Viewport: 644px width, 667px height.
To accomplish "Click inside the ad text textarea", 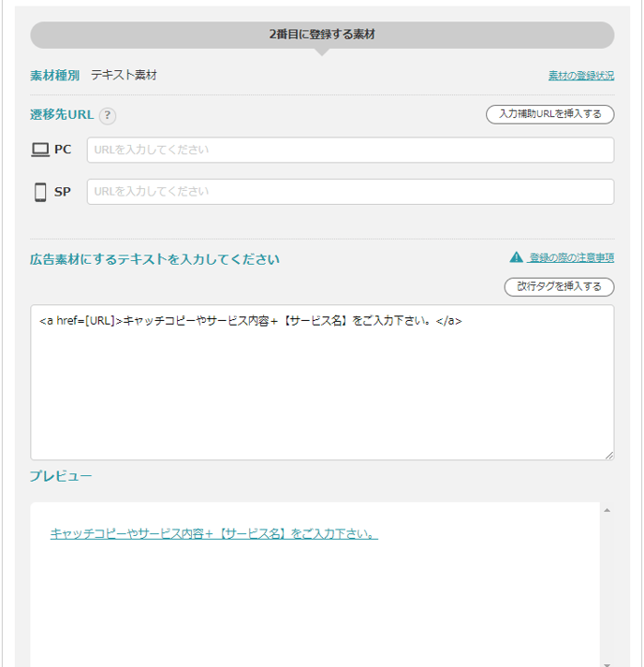I will pyautogui.click(x=322, y=382).
